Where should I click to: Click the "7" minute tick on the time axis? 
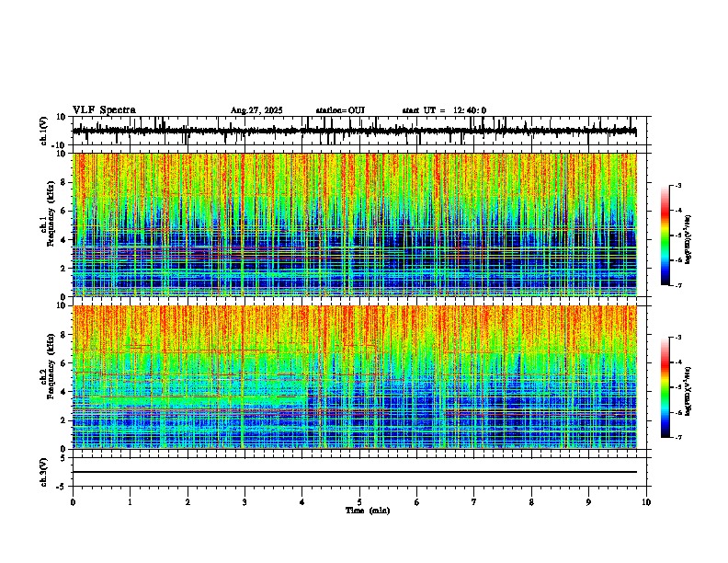pyautogui.click(x=474, y=502)
